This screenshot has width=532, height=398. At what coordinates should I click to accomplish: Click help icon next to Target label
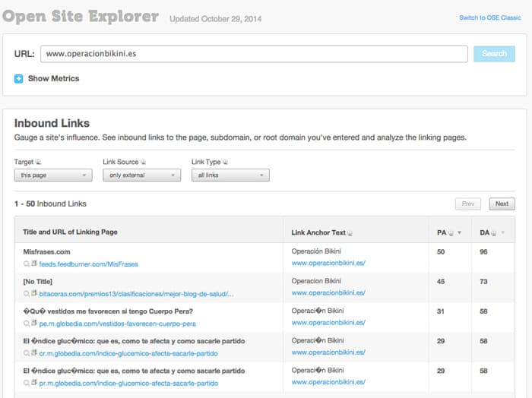(38, 162)
